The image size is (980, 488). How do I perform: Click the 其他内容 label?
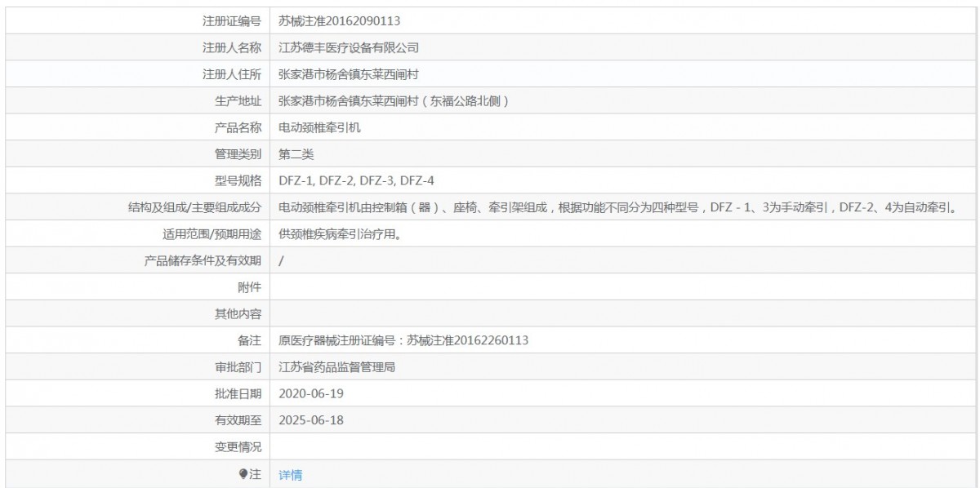pyautogui.click(x=238, y=313)
